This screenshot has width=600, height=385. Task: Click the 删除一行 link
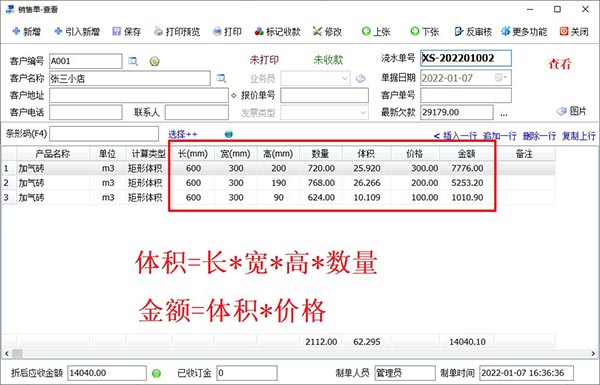[539, 135]
